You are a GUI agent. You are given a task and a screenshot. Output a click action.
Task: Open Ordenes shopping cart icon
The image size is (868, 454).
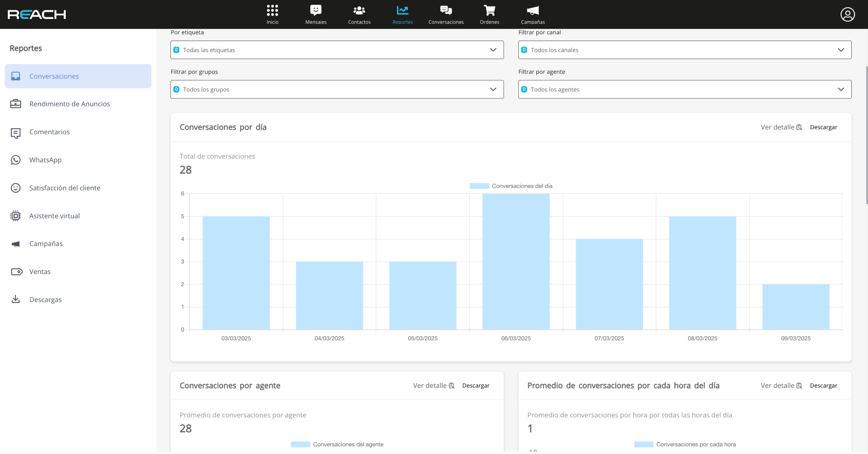coord(489,11)
